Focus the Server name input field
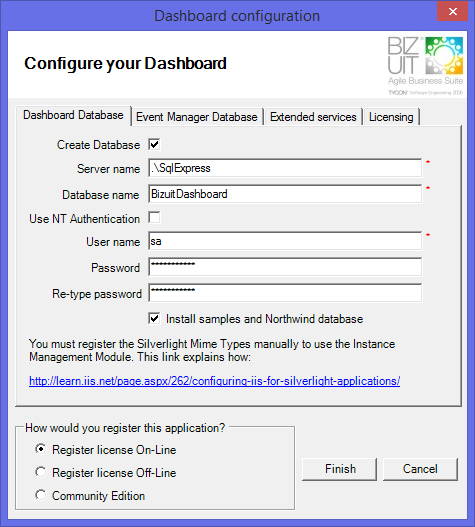Viewport: 475px width, 527px height. point(285,168)
